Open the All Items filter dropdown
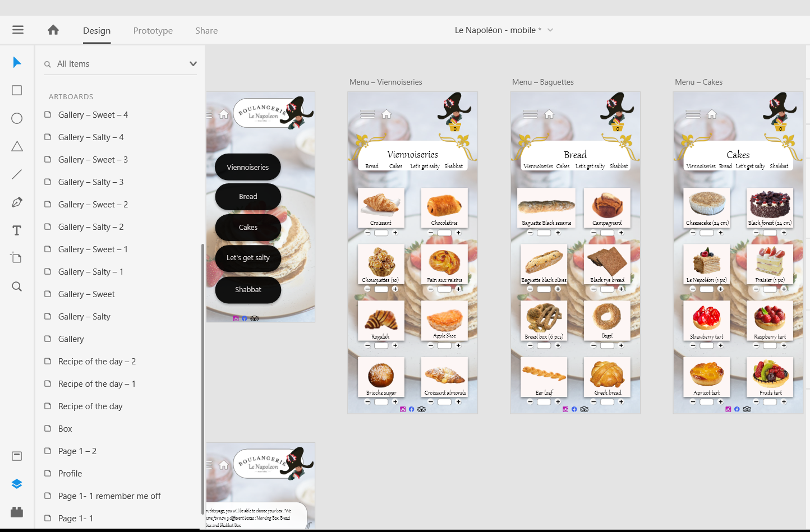This screenshot has width=810, height=532. [x=192, y=63]
